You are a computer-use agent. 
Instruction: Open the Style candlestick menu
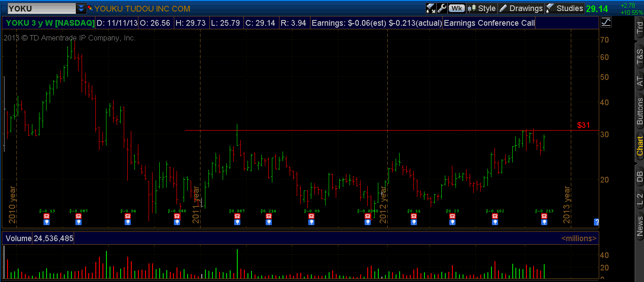[x=481, y=8]
